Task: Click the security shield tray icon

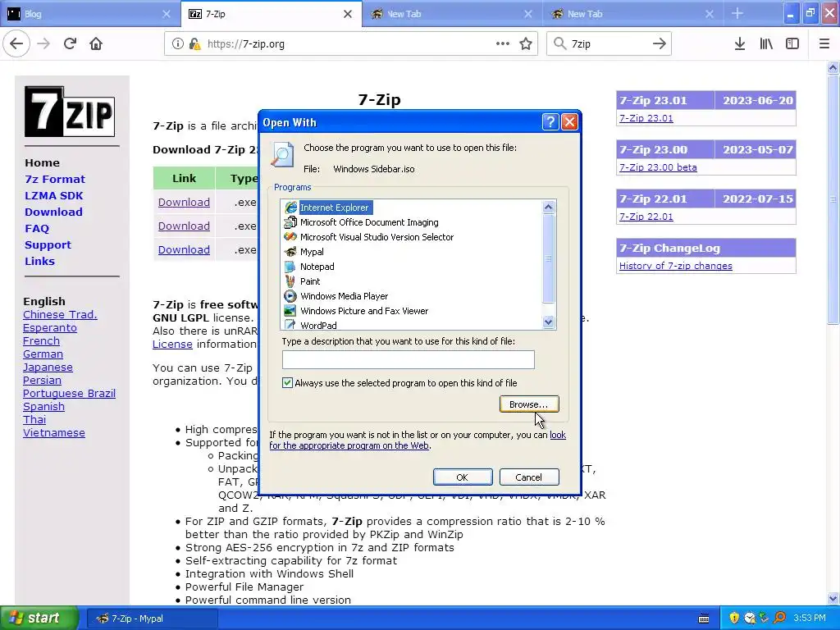Action: coord(734,619)
